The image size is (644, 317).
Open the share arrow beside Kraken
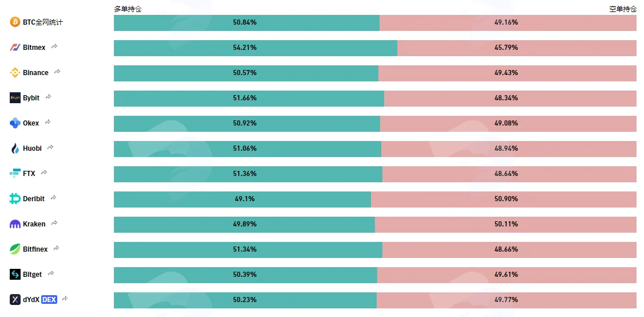point(54,223)
